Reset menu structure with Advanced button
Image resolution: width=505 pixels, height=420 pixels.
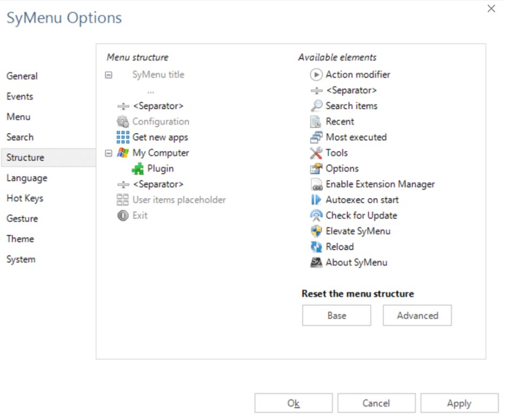pyautogui.click(x=417, y=316)
